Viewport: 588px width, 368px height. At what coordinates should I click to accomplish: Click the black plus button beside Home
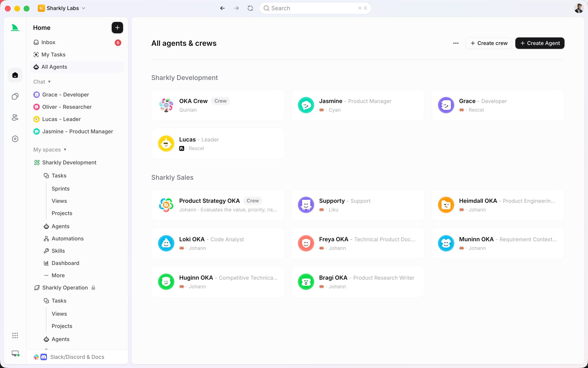117,28
